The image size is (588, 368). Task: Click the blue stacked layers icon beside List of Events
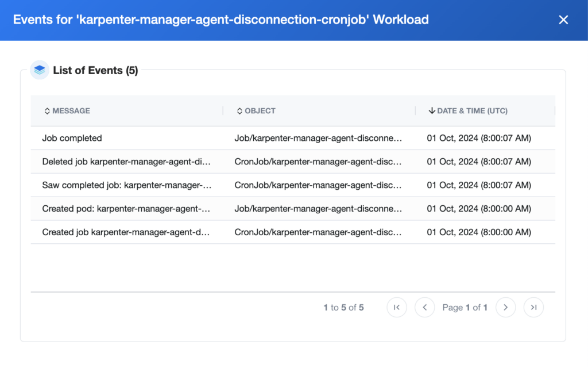39,70
